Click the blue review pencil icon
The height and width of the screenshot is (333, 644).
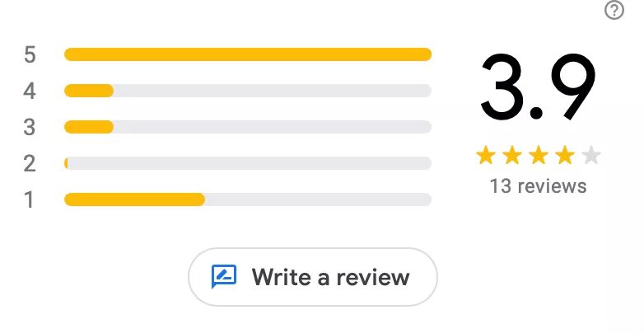click(224, 276)
